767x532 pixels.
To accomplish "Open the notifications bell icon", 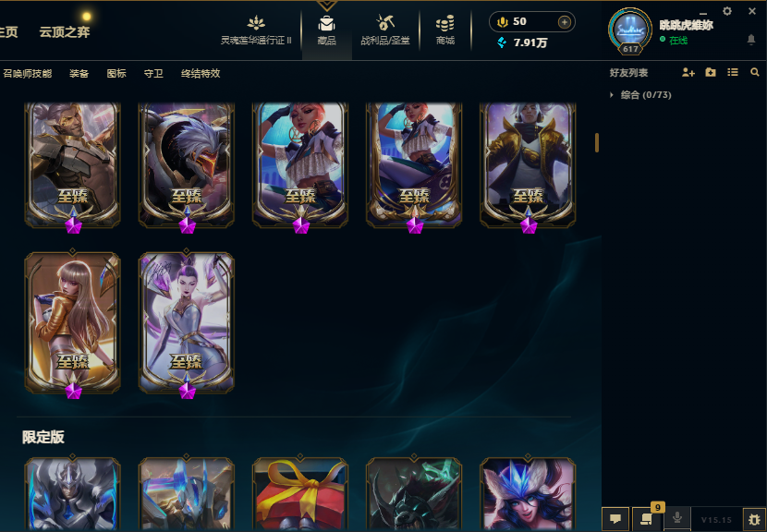I will [751, 40].
